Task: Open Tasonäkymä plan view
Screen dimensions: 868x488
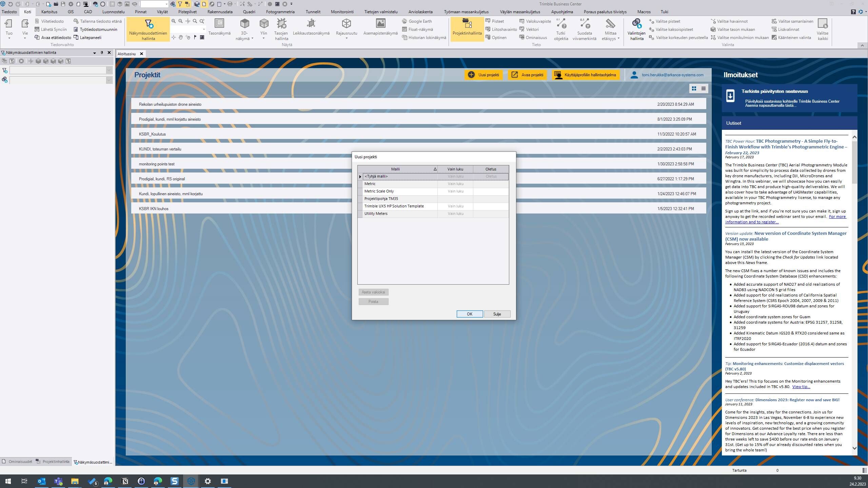Action: pos(219,27)
